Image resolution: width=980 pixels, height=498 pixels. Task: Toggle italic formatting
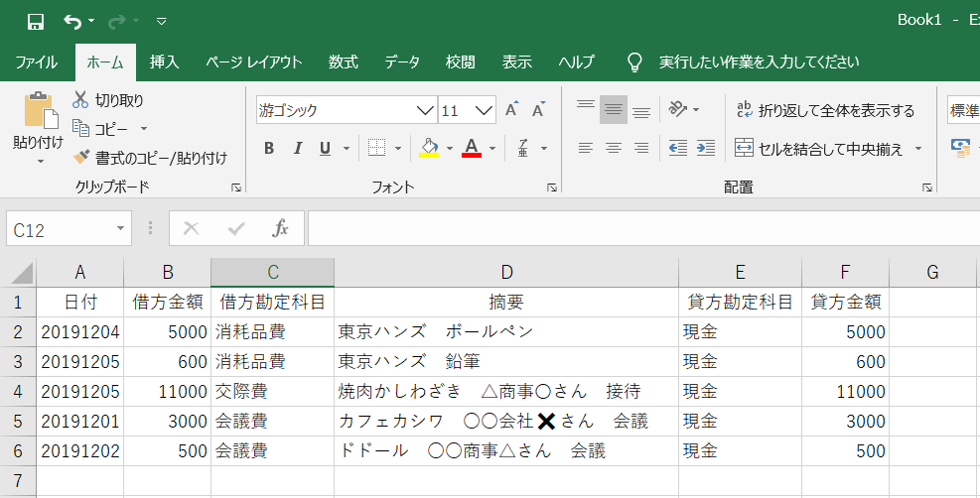pyautogui.click(x=298, y=148)
